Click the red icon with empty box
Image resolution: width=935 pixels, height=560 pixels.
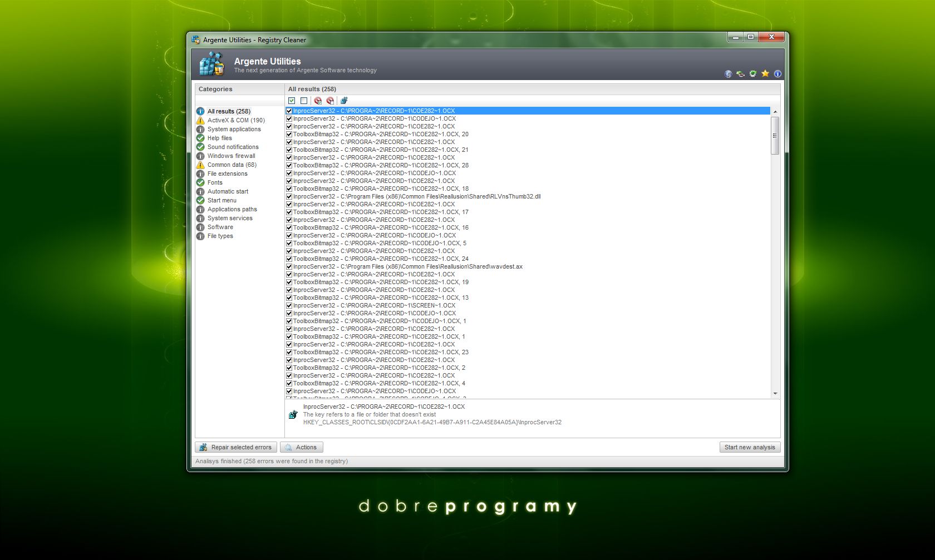coord(330,101)
